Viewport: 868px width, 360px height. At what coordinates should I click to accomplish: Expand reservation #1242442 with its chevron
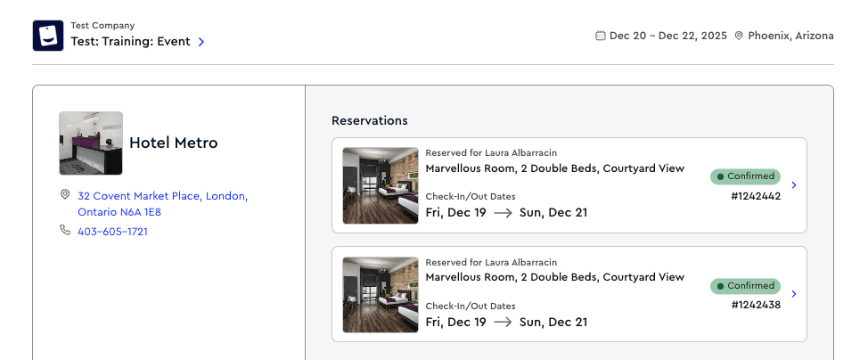794,185
